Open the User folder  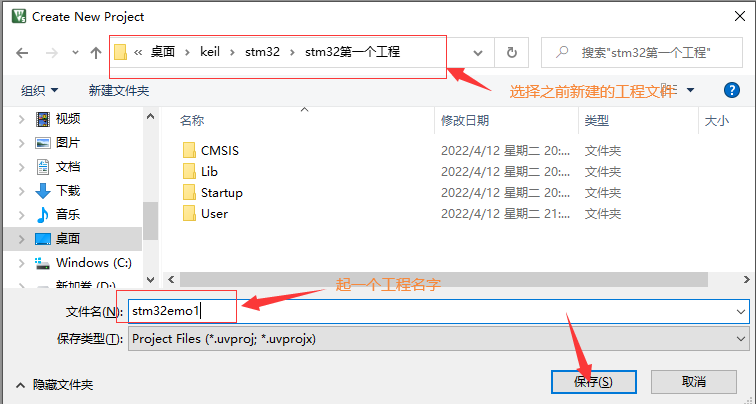tap(214, 213)
